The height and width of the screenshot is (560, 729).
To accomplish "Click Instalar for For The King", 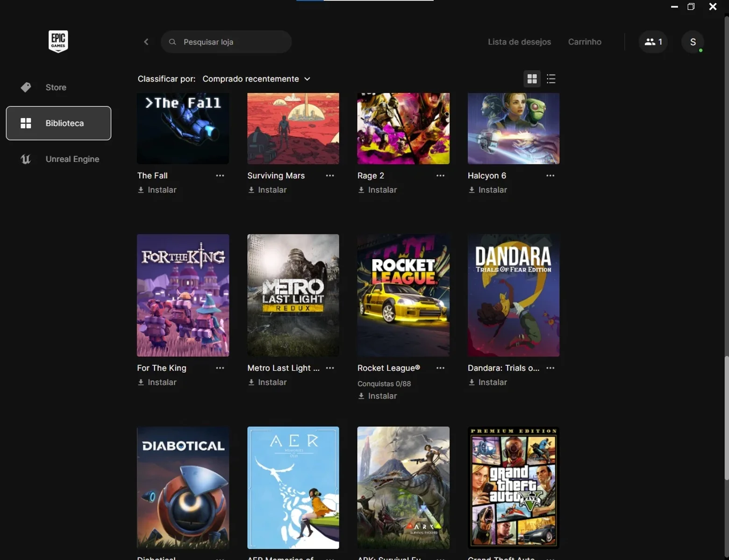I will point(162,383).
